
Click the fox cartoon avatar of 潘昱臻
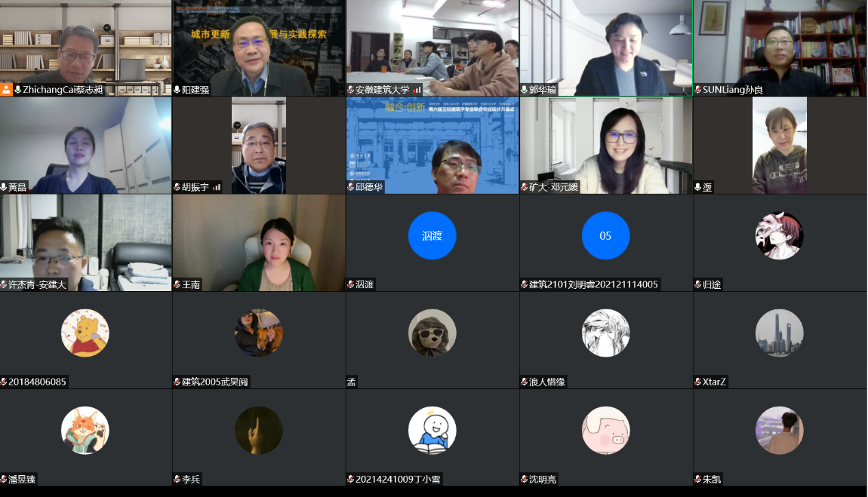click(85, 430)
